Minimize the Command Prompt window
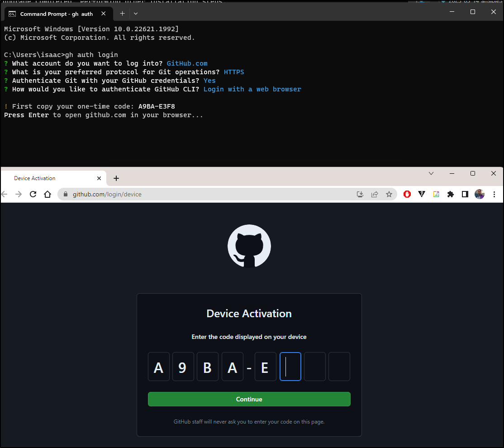The width and height of the screenshot is (504, 448). click(452, 12)
